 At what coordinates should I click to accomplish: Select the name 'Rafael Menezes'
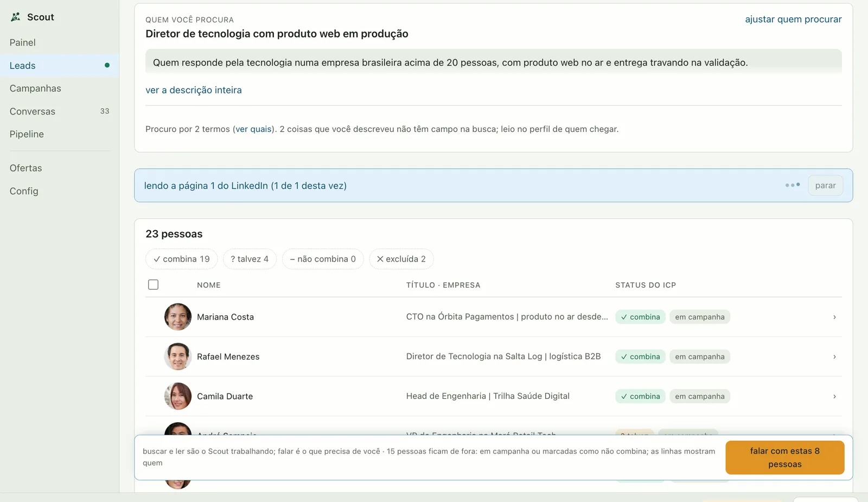pos(228,357)
